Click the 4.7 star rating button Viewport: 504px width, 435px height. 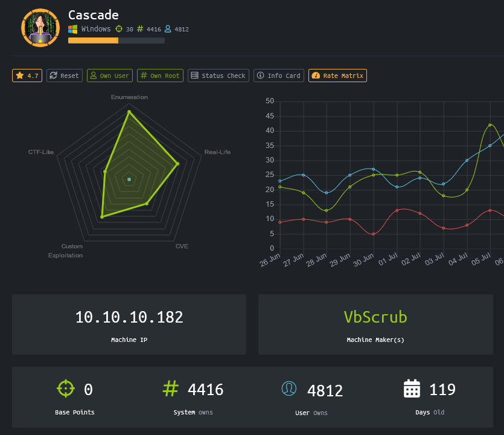27,76
